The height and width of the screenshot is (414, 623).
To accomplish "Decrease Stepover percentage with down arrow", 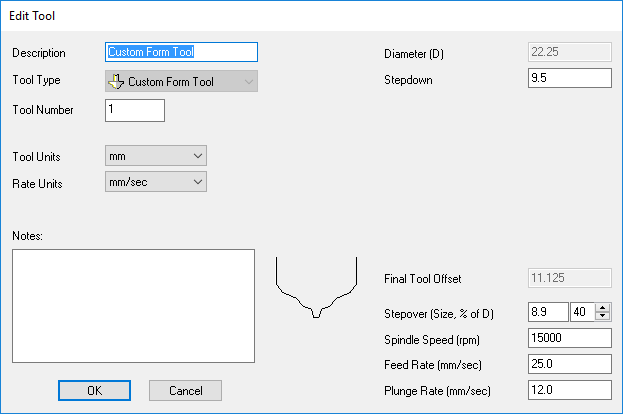I will tap(602, 316).
